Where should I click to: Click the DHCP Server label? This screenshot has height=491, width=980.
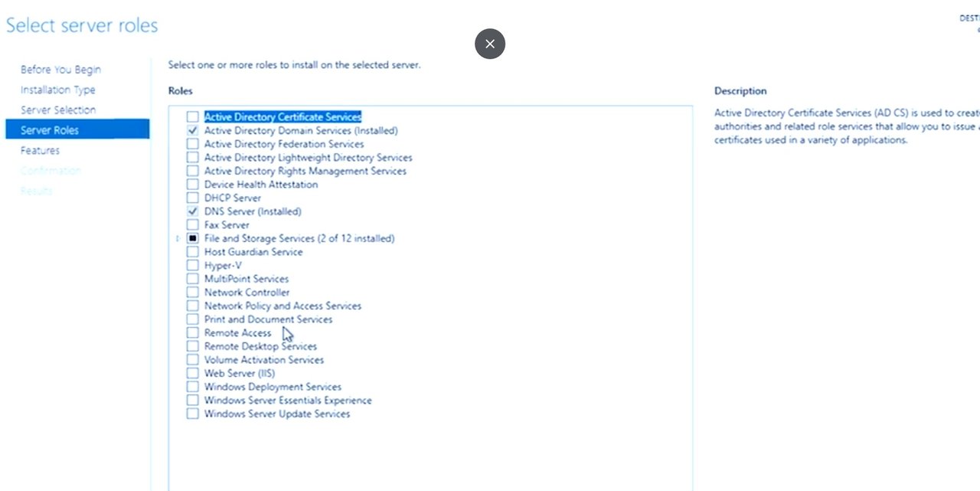tap(233, 198)
